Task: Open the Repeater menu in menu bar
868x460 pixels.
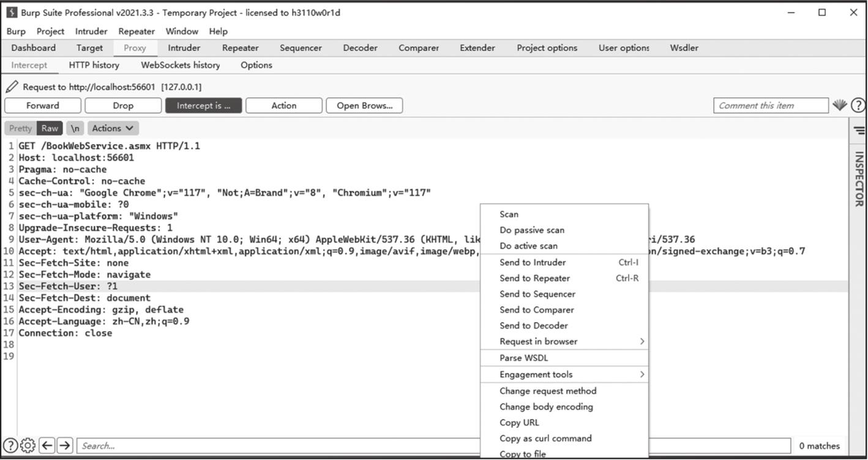Action: pyautogui.click(x=137, y=31)
